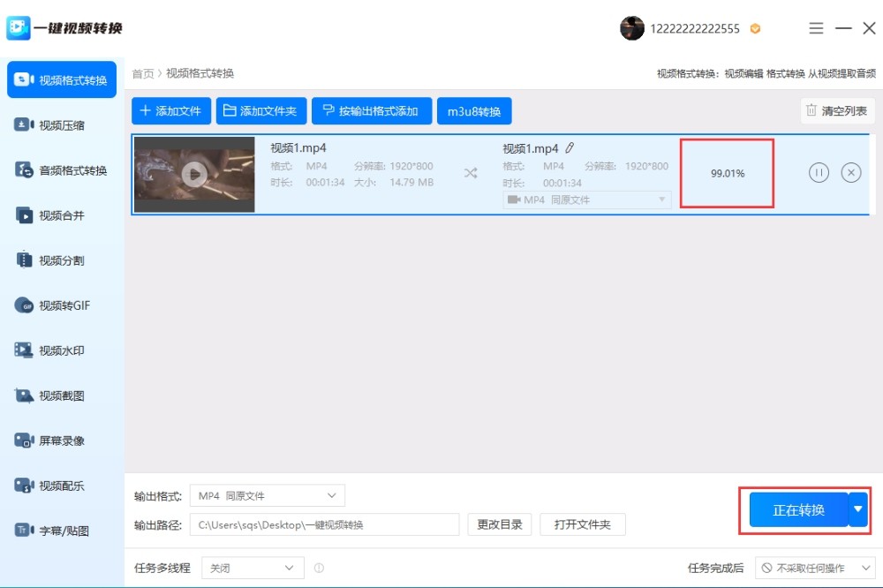Viewport: 883px width, 588px height.
Task: Cancel the 视频1.mp4 conversion task
Action: (x=850, y=173)
